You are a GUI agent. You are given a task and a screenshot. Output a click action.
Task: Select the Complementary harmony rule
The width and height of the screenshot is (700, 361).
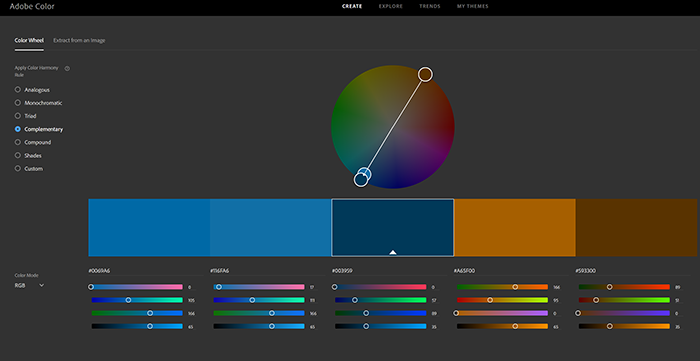(39, 129)
